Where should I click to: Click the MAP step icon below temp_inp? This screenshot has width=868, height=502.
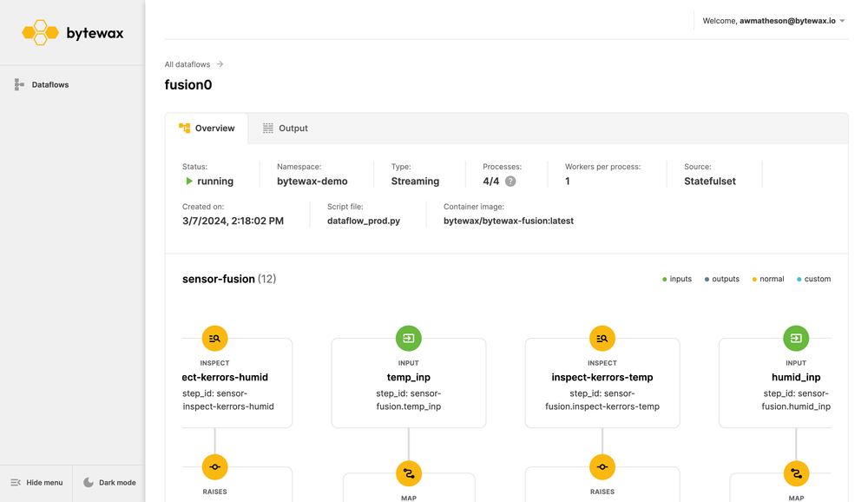pyautogui.click(x=408, y=473)
